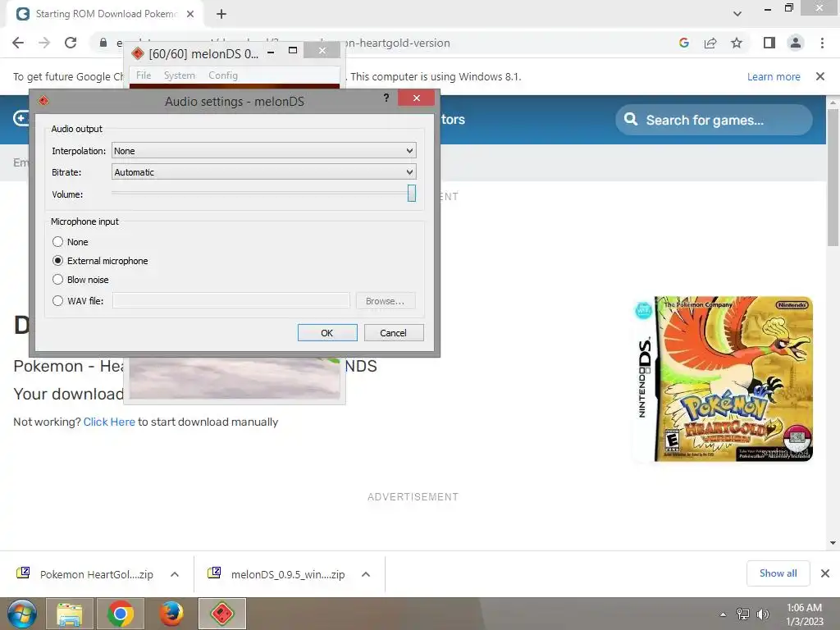
Task: Click the WAV file path field
Action: click(231, 300)
